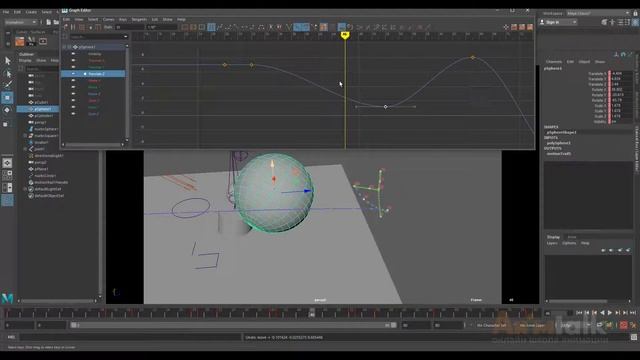Screen dimensions: 640x360
Task: Go to start of playback range
Action: pos(579,313)
